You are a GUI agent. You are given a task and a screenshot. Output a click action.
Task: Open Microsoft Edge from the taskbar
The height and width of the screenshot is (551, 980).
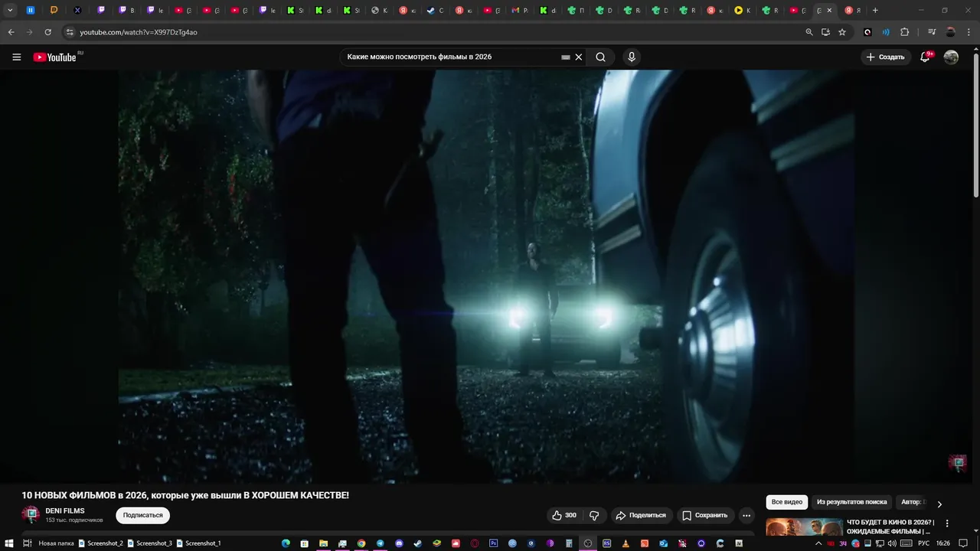coord(286,543)
